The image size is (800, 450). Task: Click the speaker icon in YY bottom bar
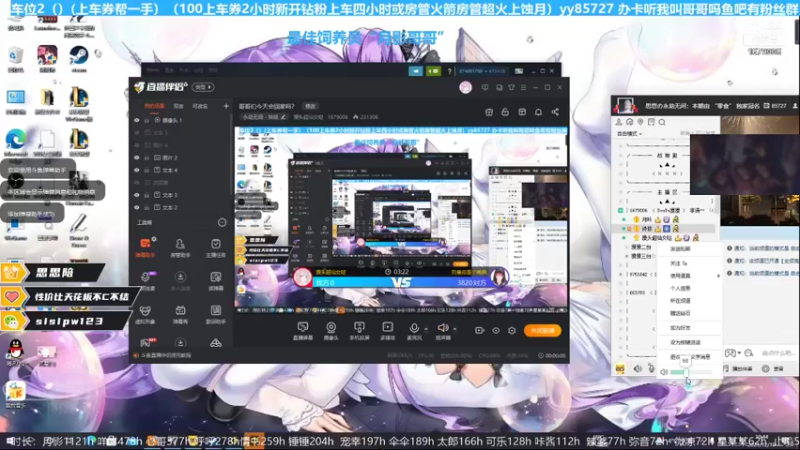(637, 368)
